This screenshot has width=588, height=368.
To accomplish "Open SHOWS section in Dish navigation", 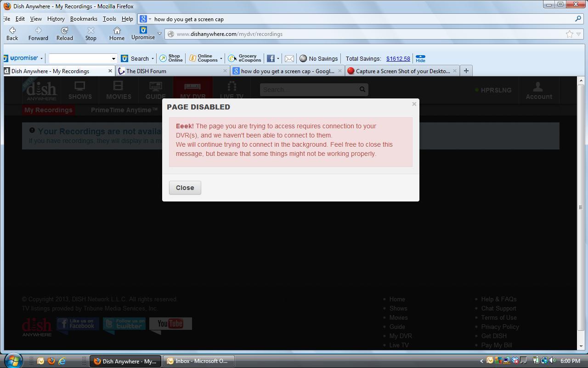I will [80, 90].
